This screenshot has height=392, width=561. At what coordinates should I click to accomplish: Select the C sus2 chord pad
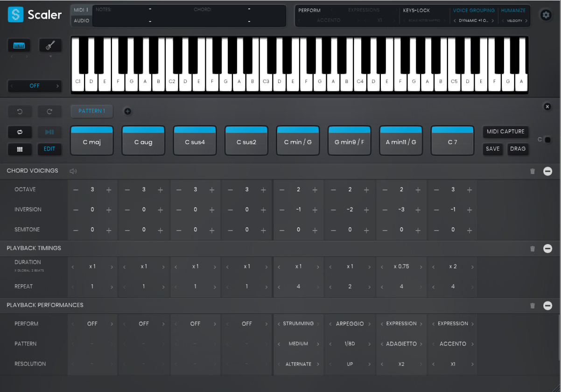tap(246, 140)
